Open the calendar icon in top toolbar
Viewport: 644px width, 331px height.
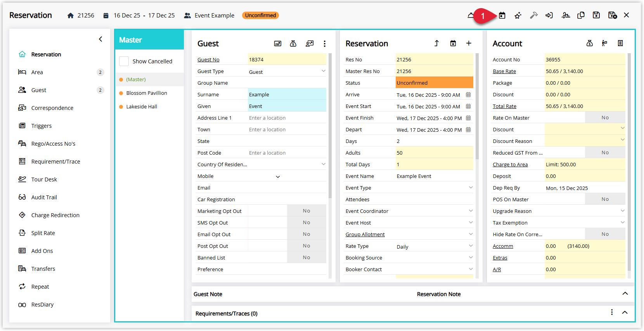click(502, 16)
